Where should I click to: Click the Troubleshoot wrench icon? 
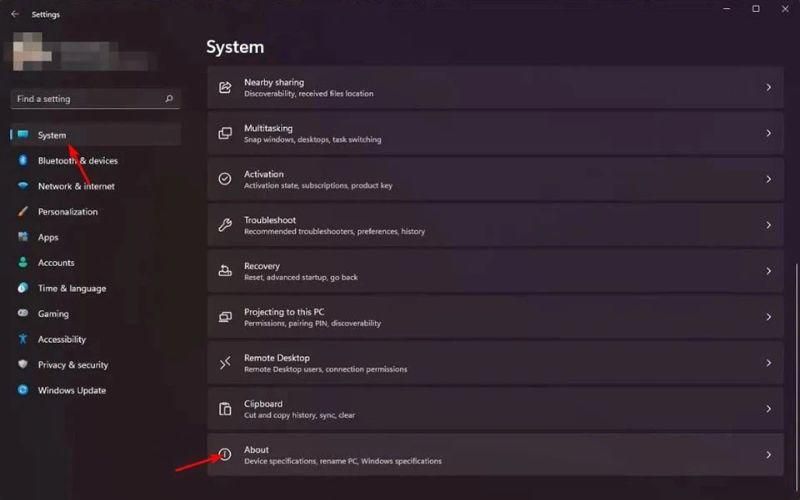tap(225, 224)
